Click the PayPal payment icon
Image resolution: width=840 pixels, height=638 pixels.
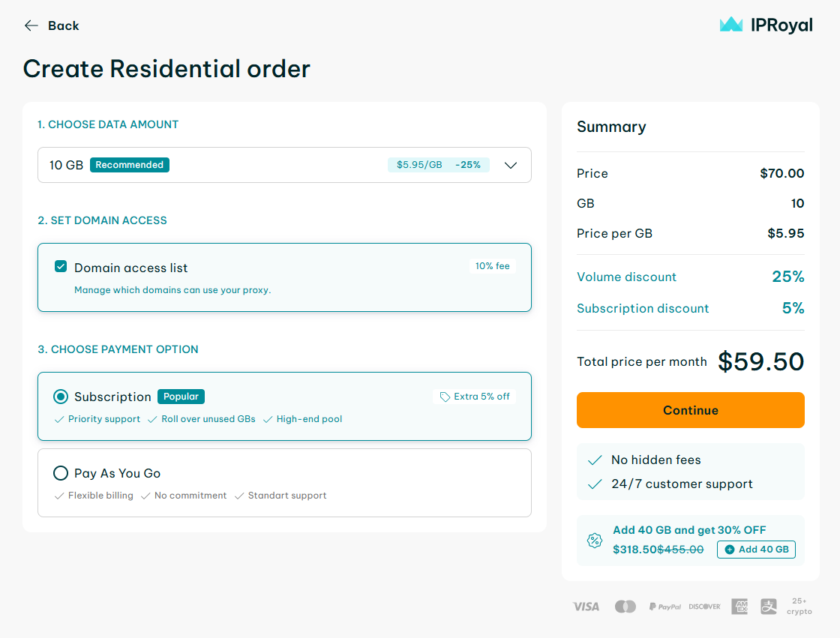(664, 607)
